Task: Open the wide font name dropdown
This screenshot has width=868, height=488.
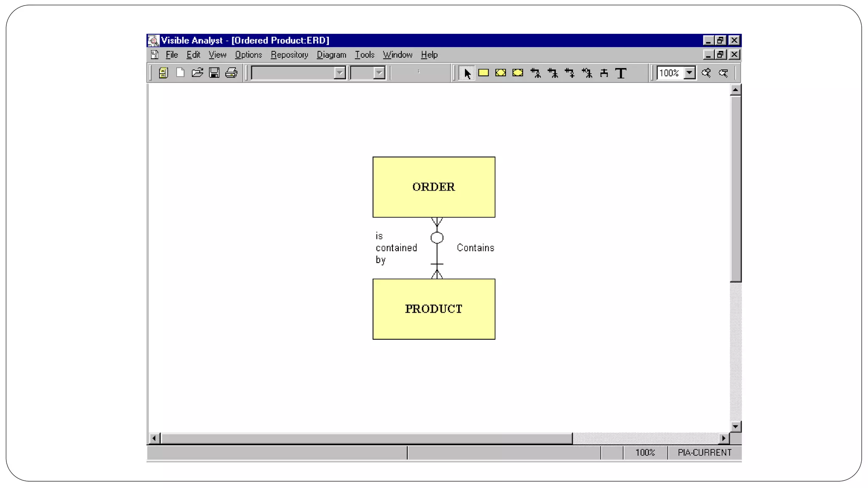Action: pyautogui.click(x=339, y=73)
